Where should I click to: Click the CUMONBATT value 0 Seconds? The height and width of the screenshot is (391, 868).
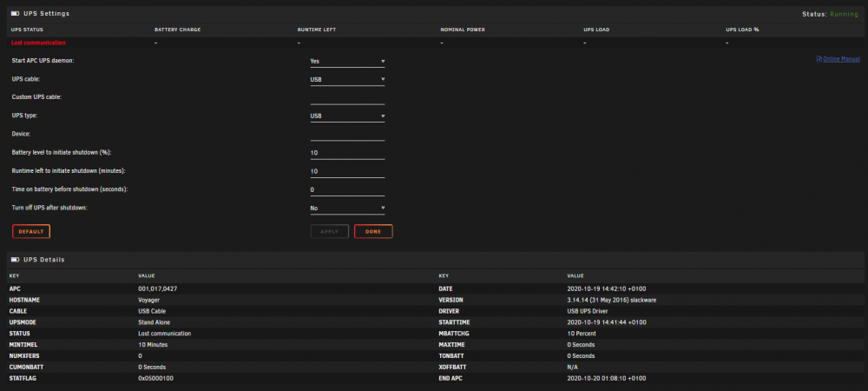[152, 368]
